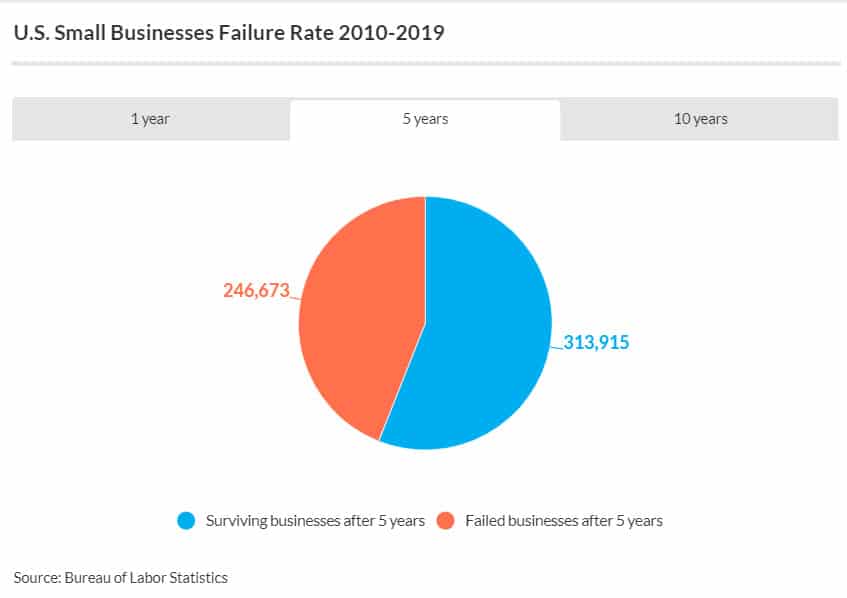The image size is (847, 598).
Task: Click the U.S. Small Businesses Failure Rate title
Action: [229, 33]
